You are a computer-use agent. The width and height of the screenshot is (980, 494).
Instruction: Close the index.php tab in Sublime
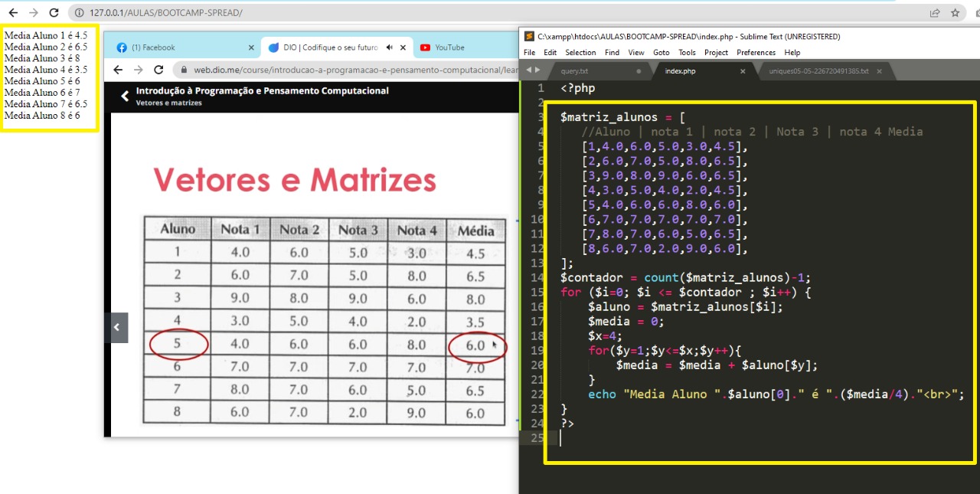pos(742,71)
